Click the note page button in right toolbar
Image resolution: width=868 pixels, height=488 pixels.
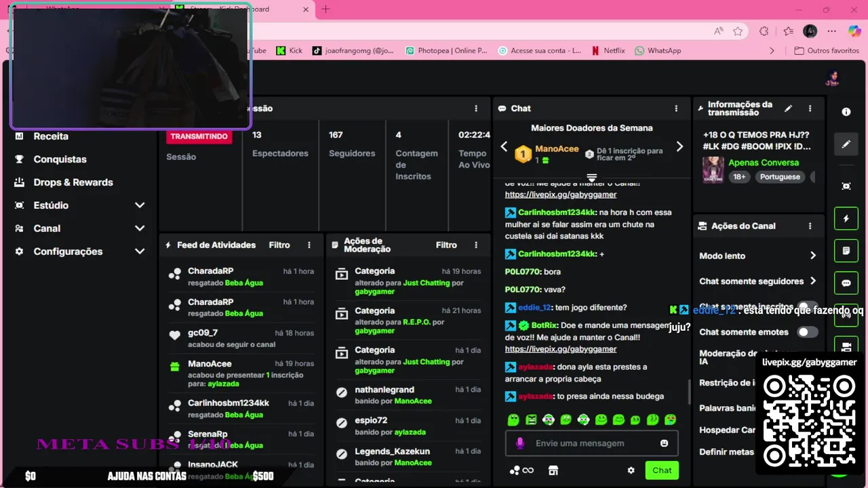[846, 251]
